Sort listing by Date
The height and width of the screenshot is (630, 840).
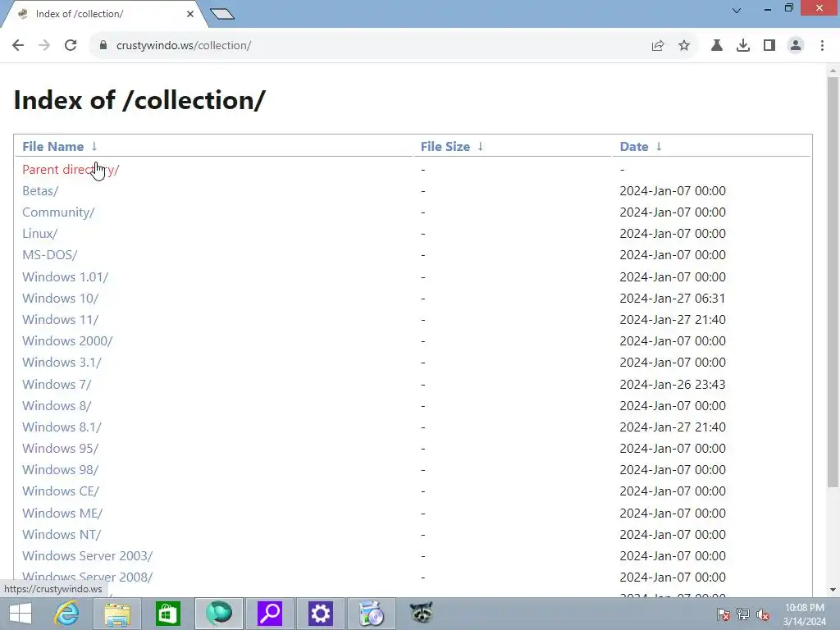tap(634, 146)
